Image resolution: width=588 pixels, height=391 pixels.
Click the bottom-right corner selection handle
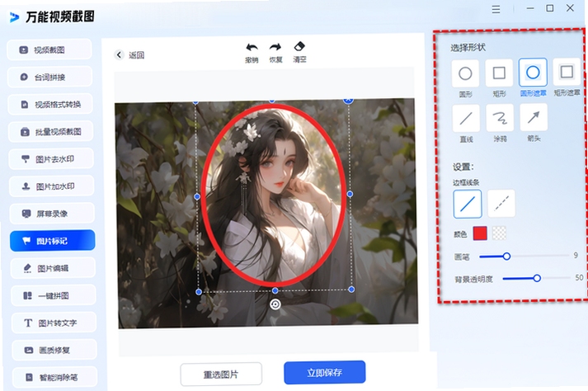[351, 290]
